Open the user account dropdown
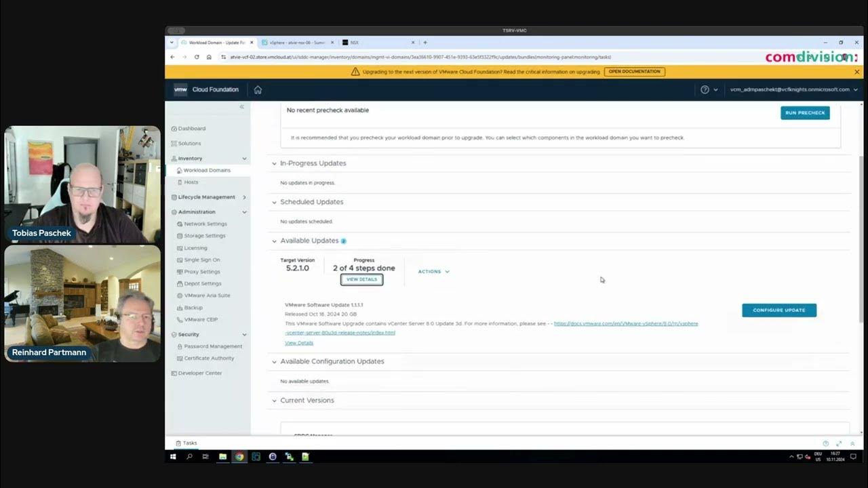 pyautogui.click(x=793, y=89)
